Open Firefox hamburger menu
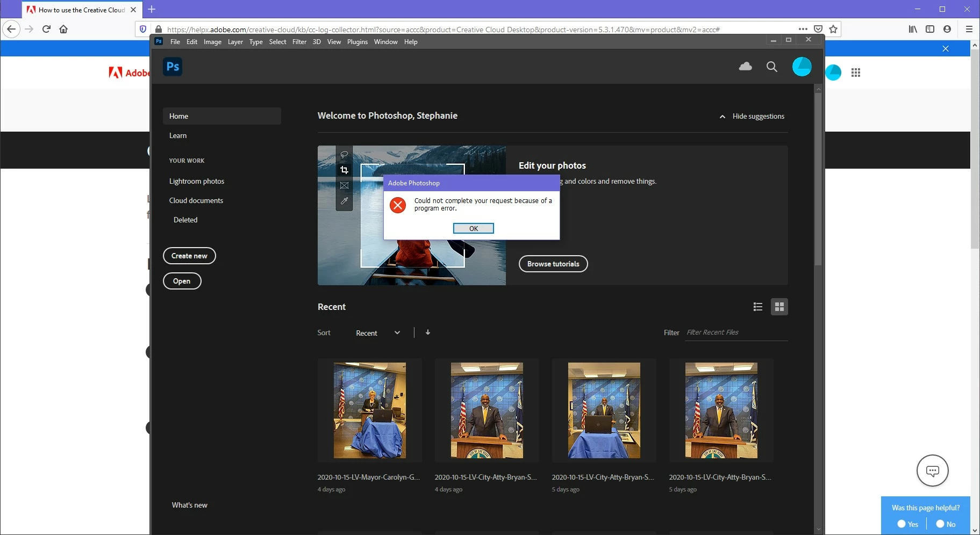 pos(969,29)
